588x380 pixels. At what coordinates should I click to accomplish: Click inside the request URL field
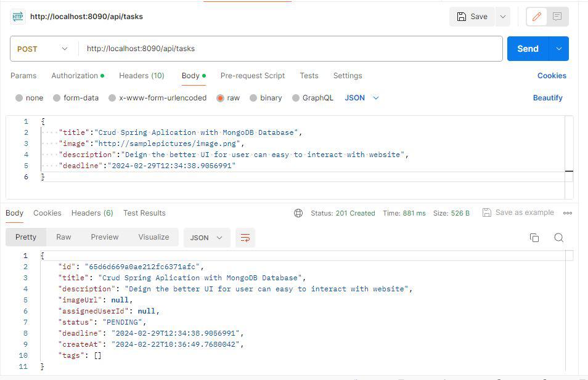tap(247, 48)
